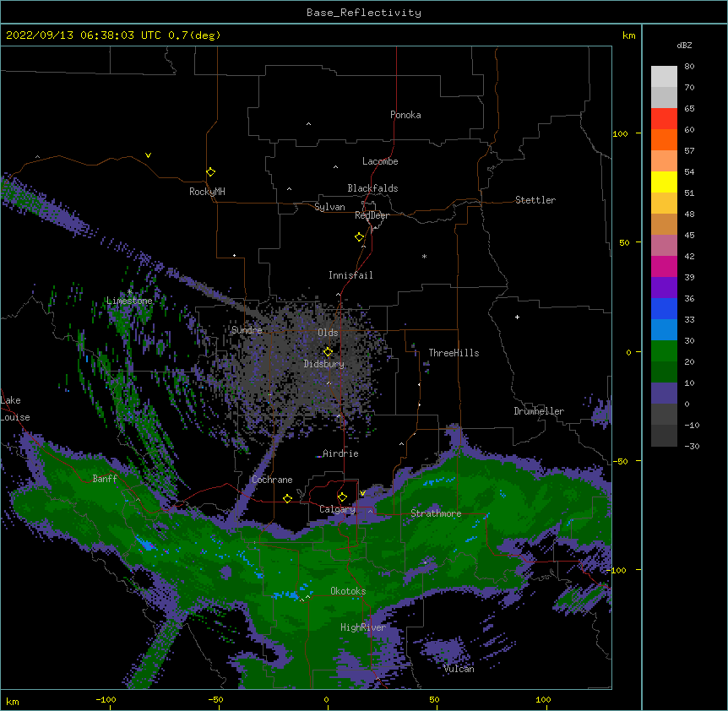Click the Lacombe city label
This screenshot has width=728, height=711.
pos(380,161)
